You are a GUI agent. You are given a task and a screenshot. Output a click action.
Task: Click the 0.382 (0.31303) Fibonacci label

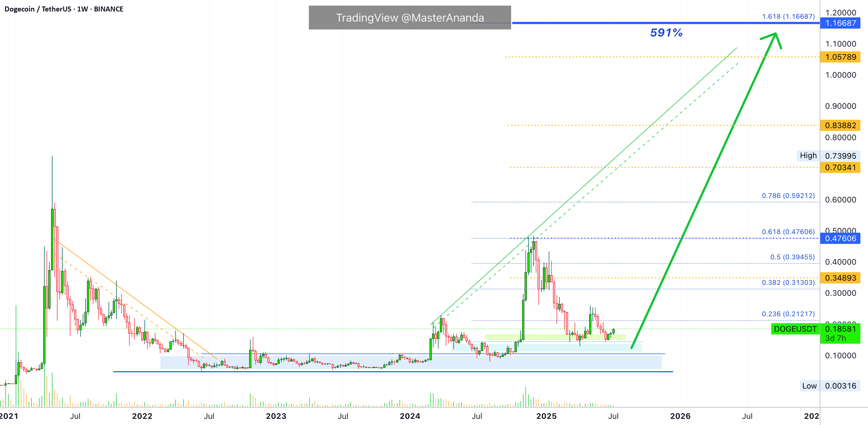[788, 282]
